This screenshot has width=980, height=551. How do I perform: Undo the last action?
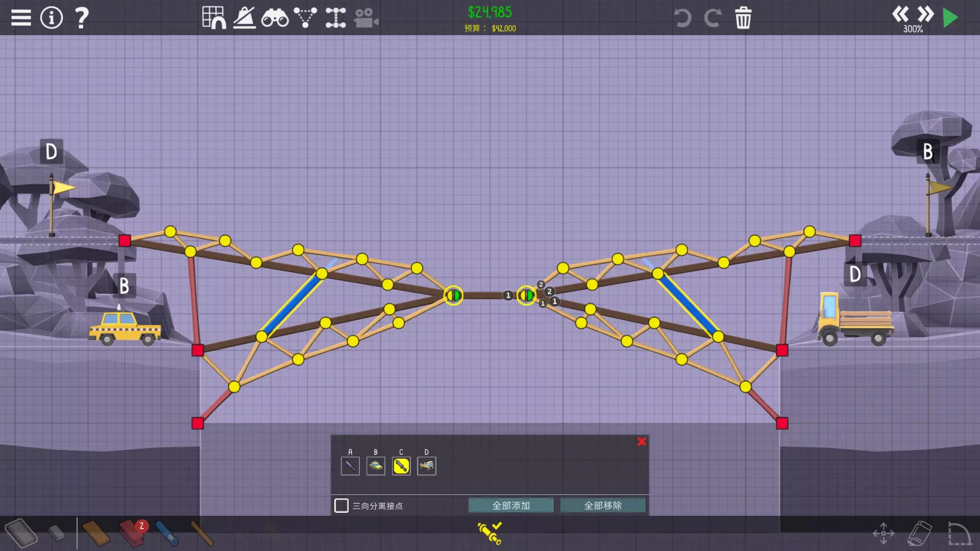[682, 18]
